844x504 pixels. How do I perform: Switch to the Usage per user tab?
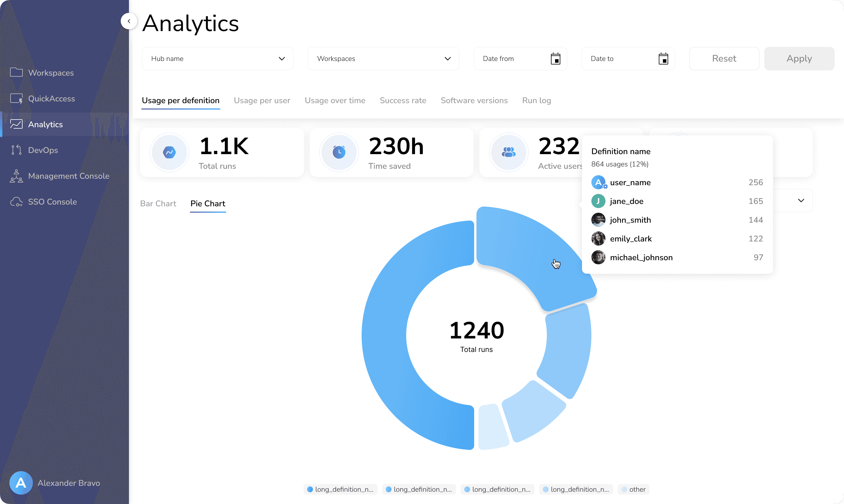(262, 101)
